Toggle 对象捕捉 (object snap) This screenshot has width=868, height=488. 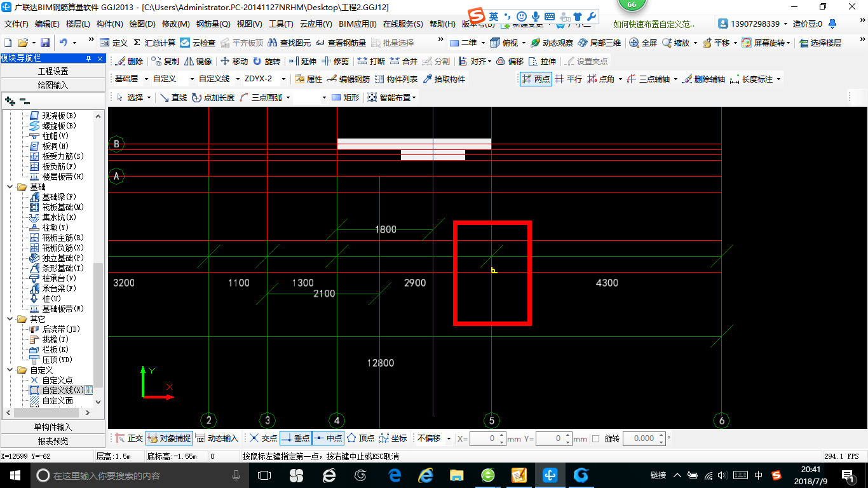pyautogui.click(x=169, y=438)
